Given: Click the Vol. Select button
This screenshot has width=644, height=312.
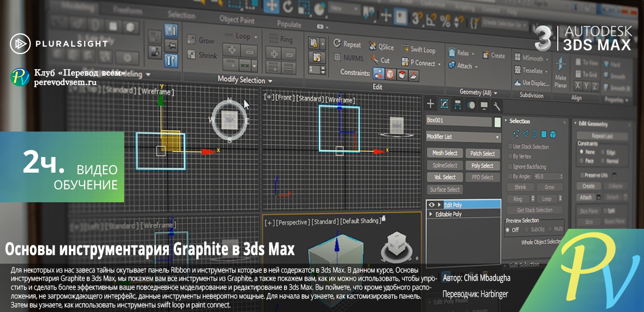Looking at the screenshot, I should point(445,177).
